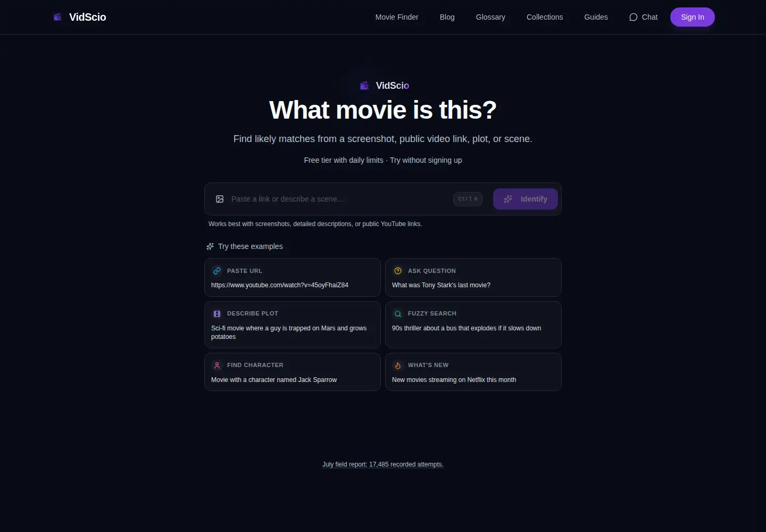The image size is (766, 532).
Task: Click the flame icon on What's New card
Action: click(x=398, y=365)
